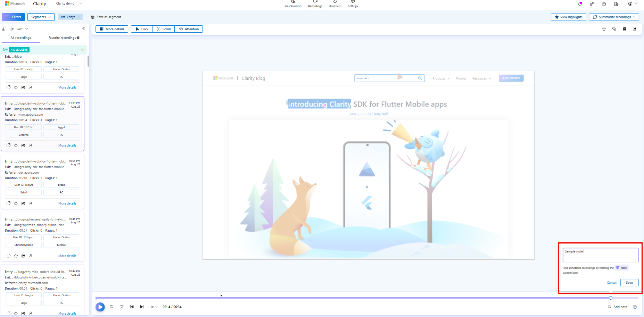Change the 1x playback speed

(154, 307)
